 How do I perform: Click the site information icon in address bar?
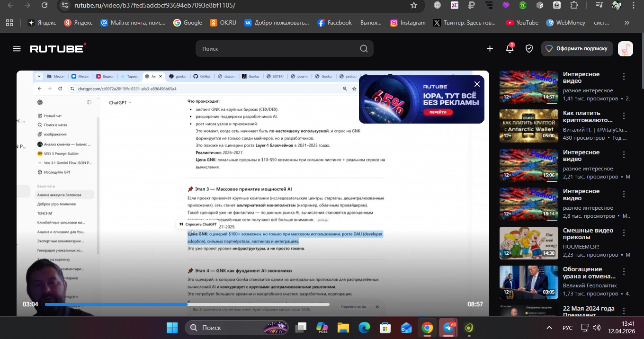[65, 5]
